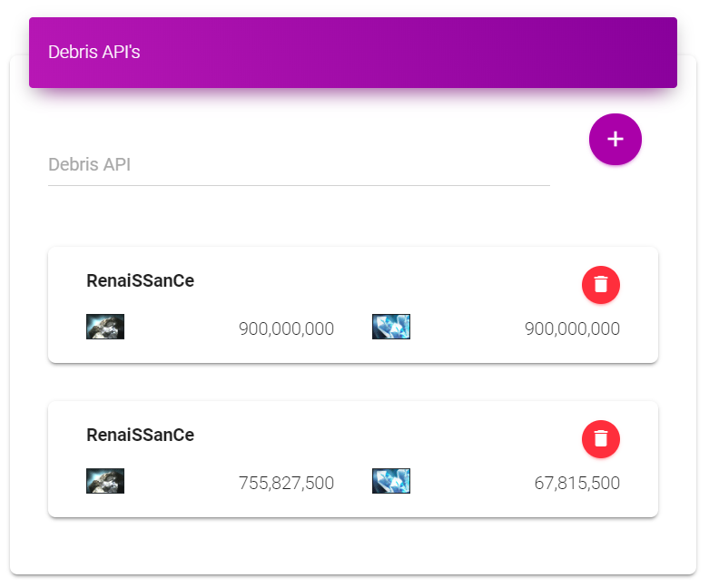
Task: Select the second RenaiSSanCe player name
Action: click(140, 435)
